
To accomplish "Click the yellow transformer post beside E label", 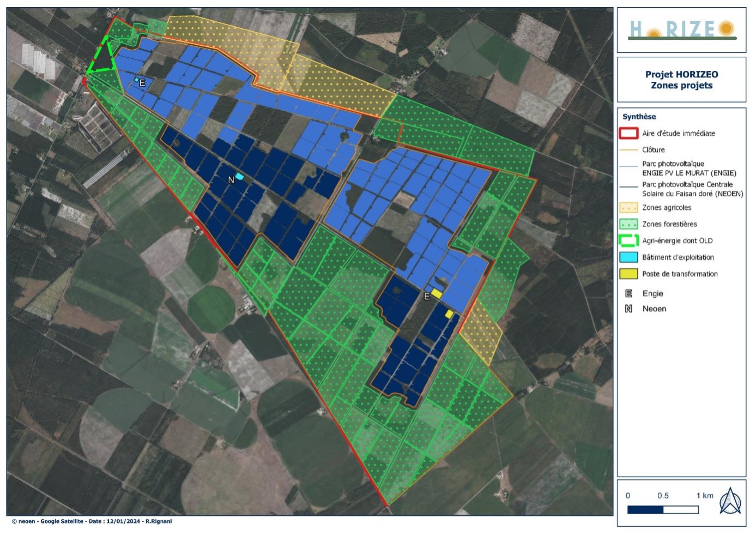I will pos(437,293).
